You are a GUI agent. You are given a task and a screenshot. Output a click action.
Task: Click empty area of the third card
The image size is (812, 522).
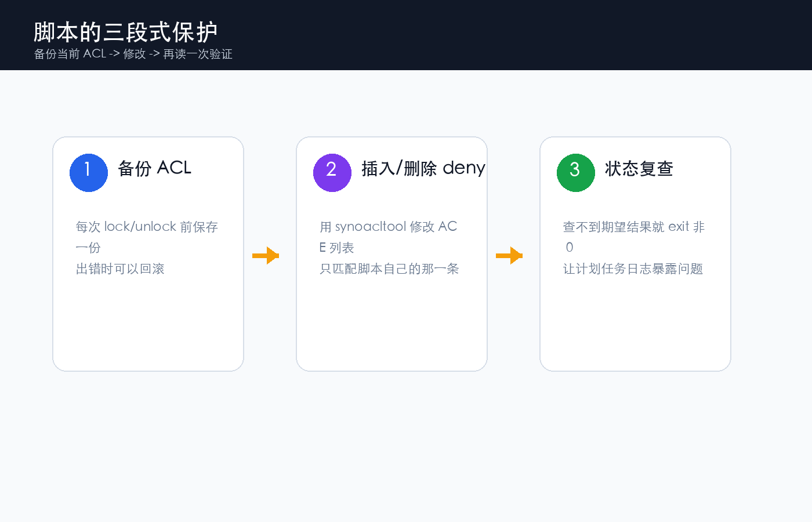(635, 325)
